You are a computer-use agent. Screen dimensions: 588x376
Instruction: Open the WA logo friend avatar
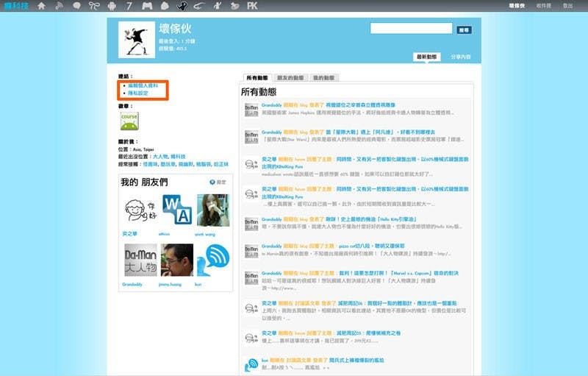point(177,210)
